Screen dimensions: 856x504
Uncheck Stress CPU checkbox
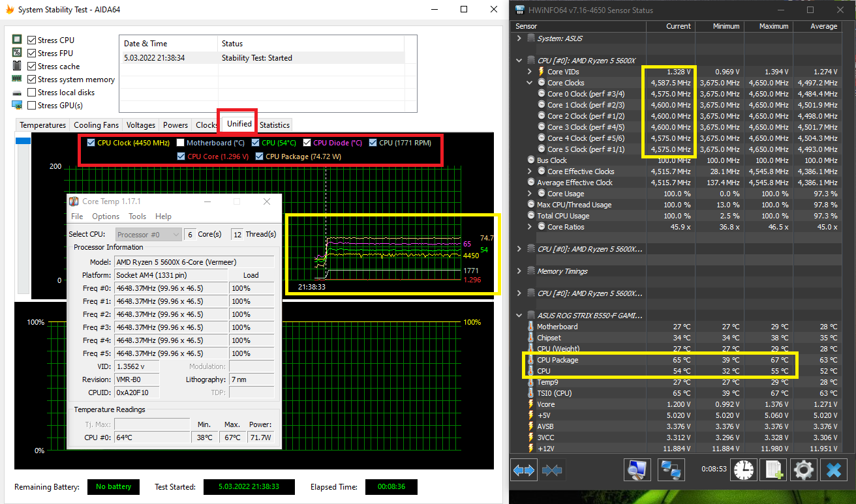[31, 40]
